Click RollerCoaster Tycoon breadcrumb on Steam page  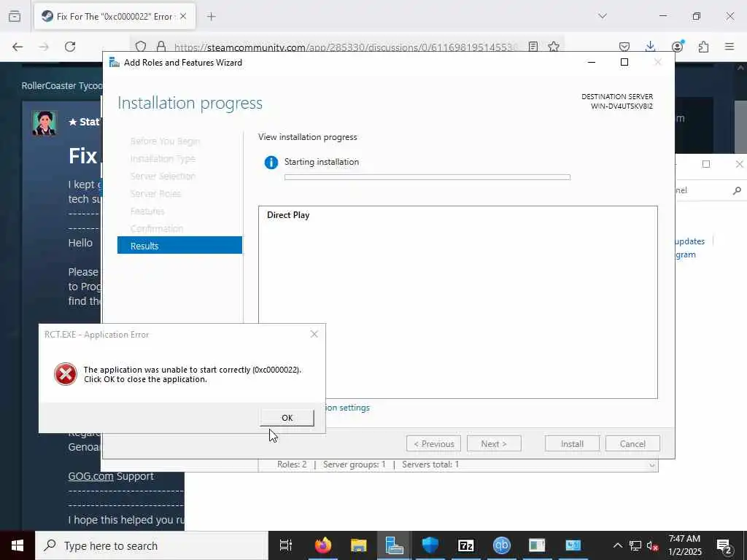(61, 86)
